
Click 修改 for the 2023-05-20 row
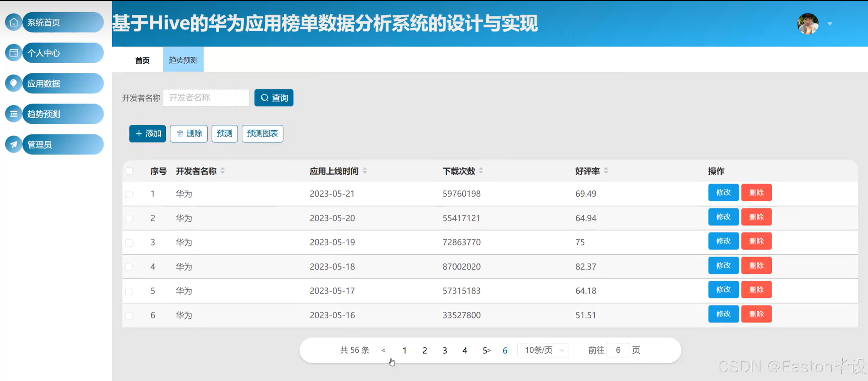click(724, 217)
